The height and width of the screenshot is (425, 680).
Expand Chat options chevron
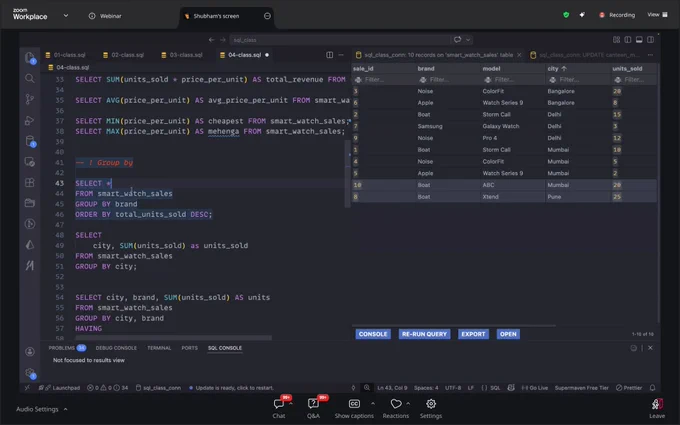click(x=291, y=403)
